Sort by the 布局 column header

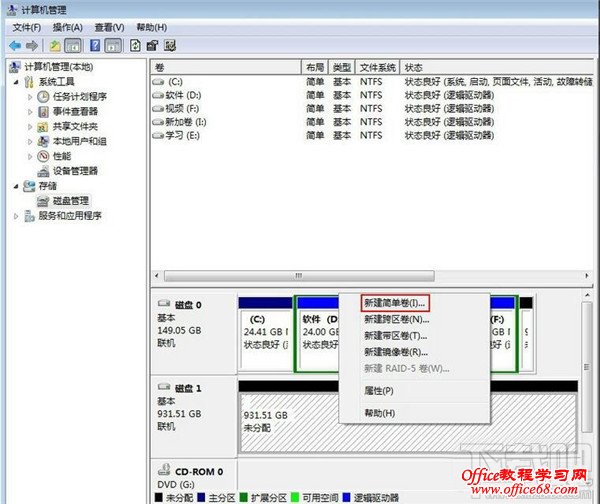[x=315, y=68]
